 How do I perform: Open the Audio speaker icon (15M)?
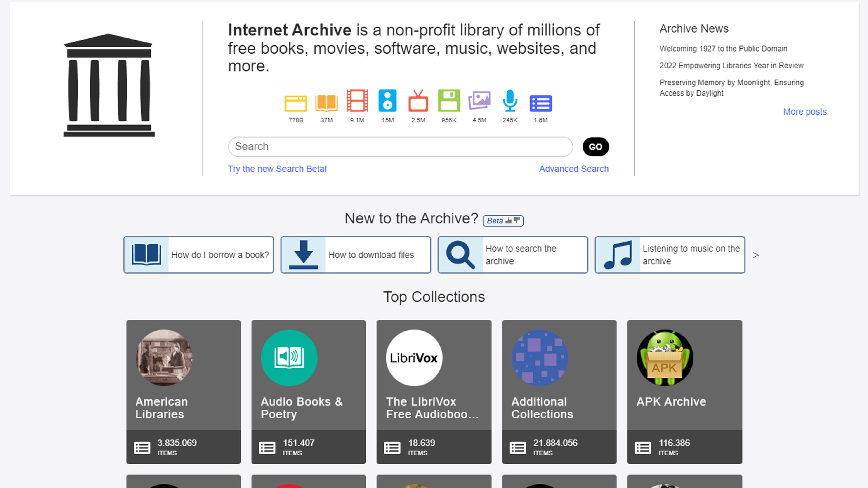pos(387,100)
